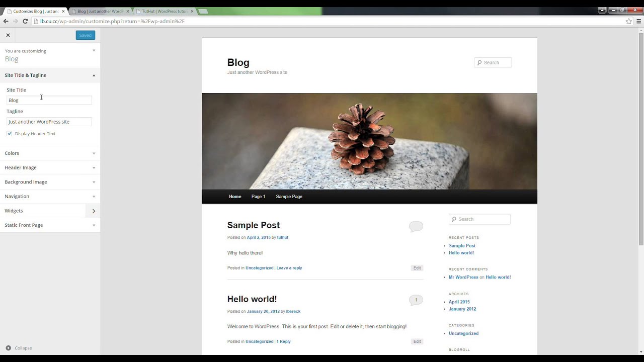Viewport: 644px width, 362px height.
Task: Click the Collapse label in sidebar
Action: [23, 348]
